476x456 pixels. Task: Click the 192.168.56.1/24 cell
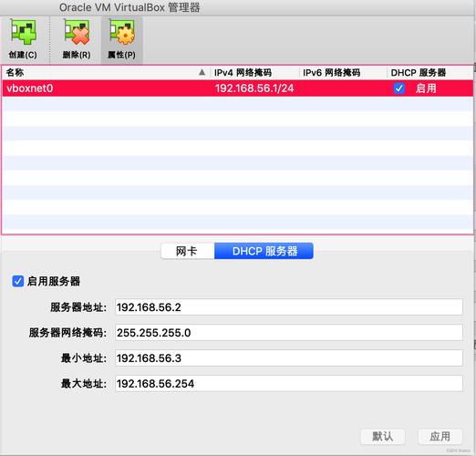click(254, 88)
